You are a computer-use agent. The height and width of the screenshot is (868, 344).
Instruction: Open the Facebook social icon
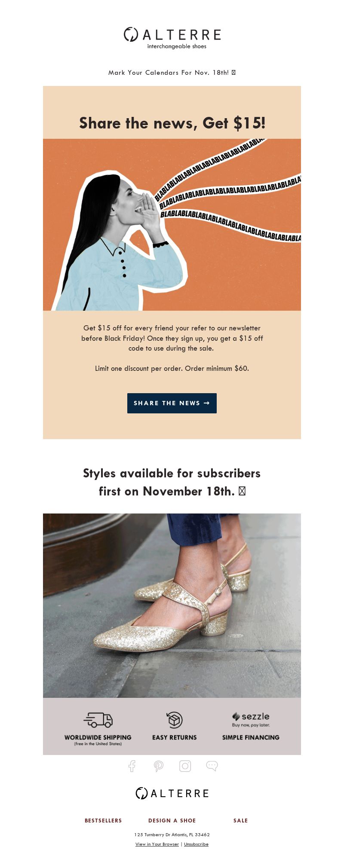click(132, 766)
